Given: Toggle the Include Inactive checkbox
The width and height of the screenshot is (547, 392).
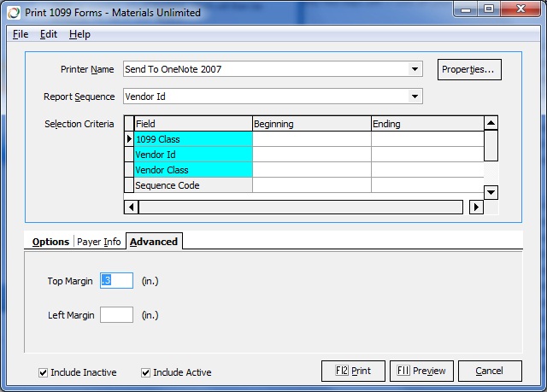Looking at the screenshot, I should click(x=44, y=372).
